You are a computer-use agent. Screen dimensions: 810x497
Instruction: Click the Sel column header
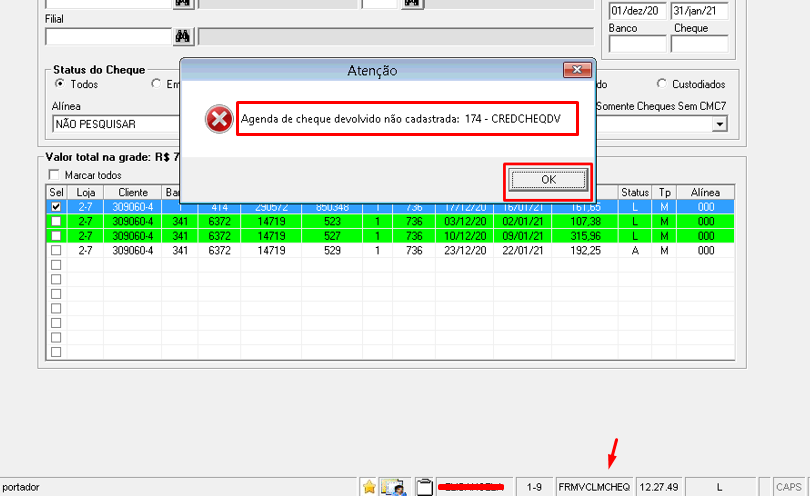pyautogui.click(x=56, y=192)
